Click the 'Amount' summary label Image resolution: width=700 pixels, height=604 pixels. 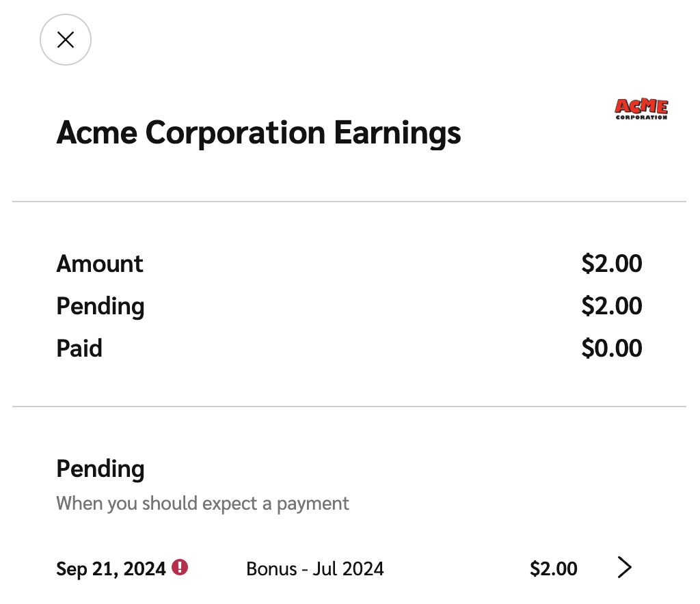(x=100, y=264)
